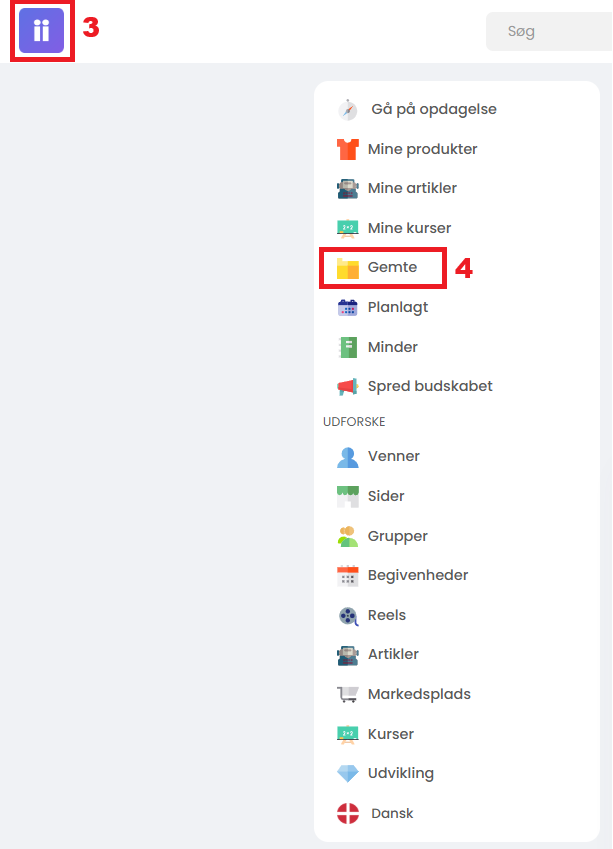The height and width of the screenshot is (849, 613).
Task: Select Begivenheder in the Udforske section
Action: point(417,575)
